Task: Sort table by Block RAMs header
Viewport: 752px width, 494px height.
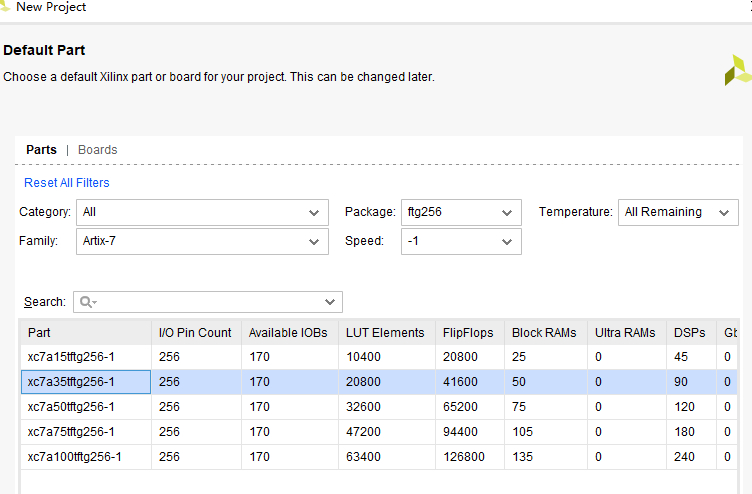Action: pyautogui.click(x=544, y=333)
